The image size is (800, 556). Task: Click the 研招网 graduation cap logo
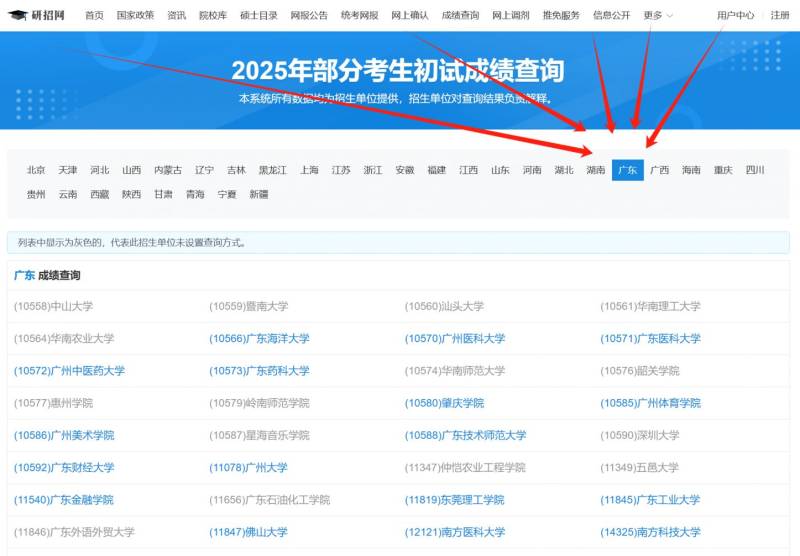(x=37, y=15)
